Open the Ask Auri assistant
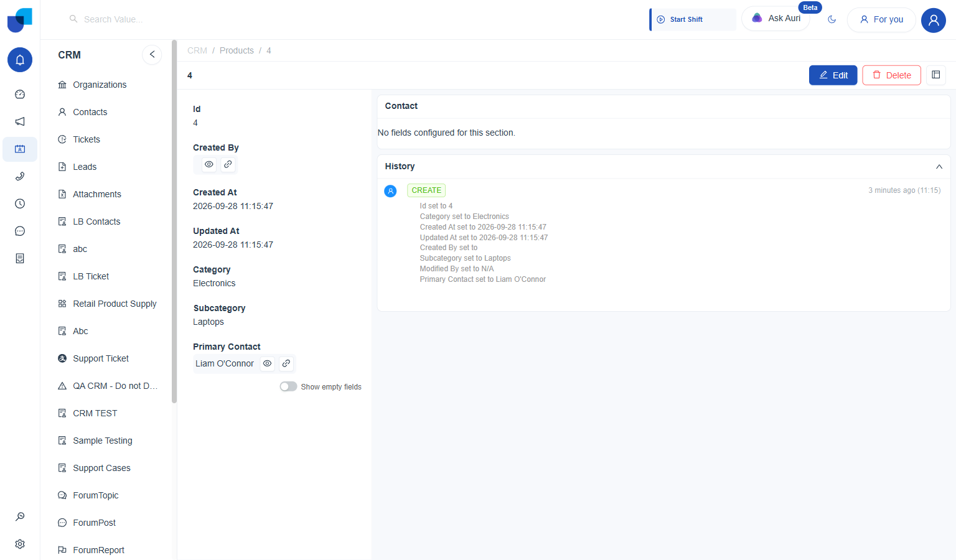 pos(776,19)
